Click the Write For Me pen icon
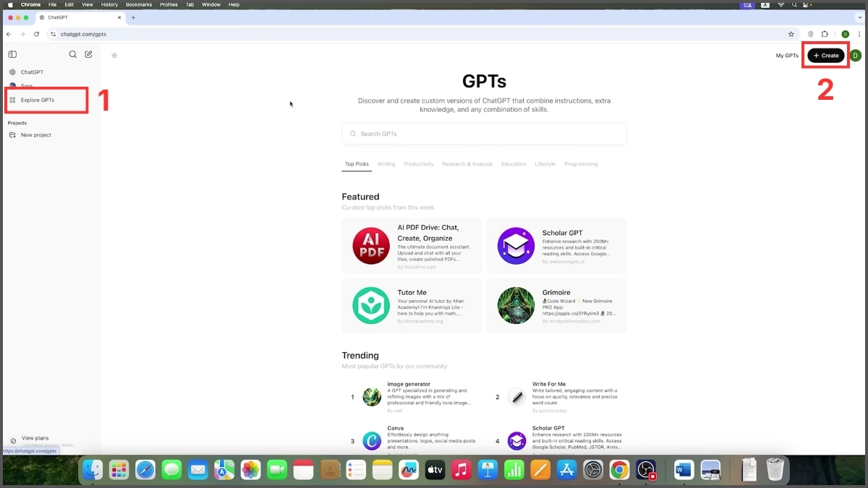 tap(516, 397)
